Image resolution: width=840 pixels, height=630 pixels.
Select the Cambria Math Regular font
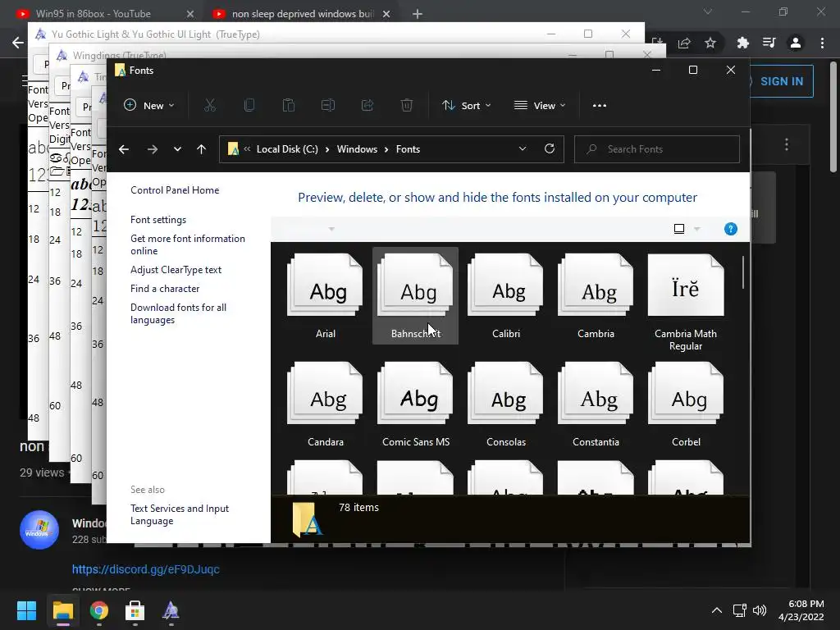686,302
